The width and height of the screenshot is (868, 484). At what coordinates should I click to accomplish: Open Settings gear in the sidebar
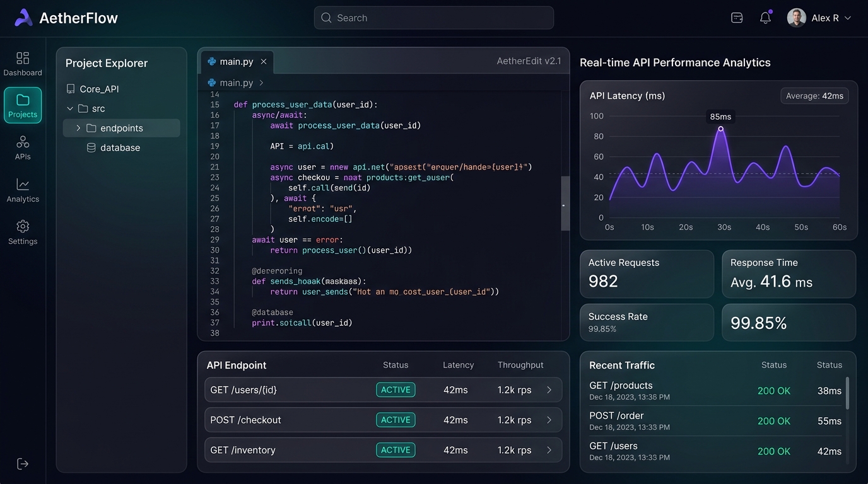click(23, 226)
